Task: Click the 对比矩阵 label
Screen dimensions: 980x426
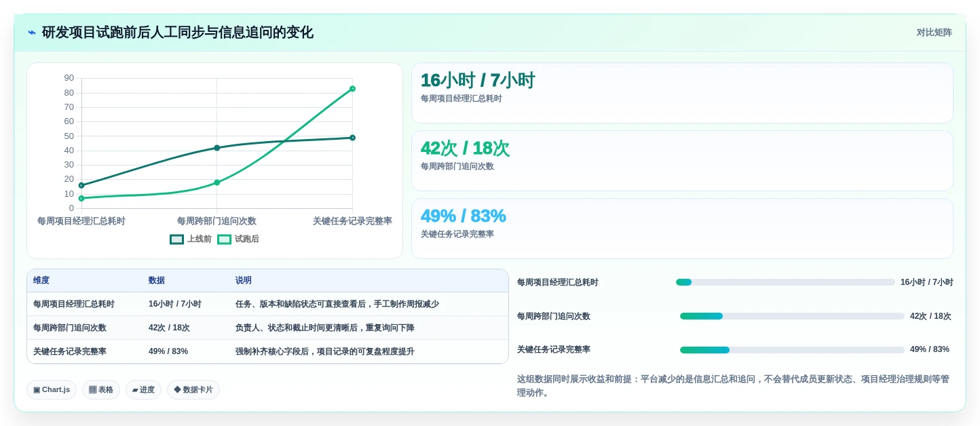Action: tap(934, 33)
